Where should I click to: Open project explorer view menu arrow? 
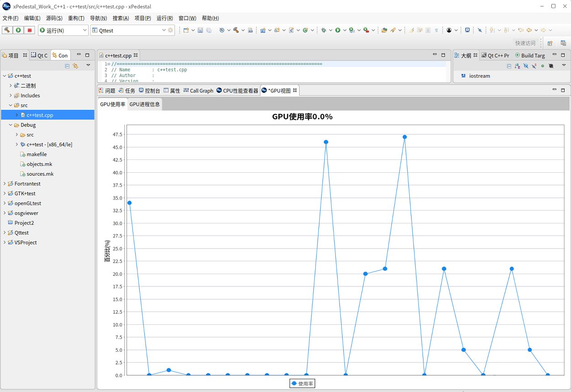[88, 65]
